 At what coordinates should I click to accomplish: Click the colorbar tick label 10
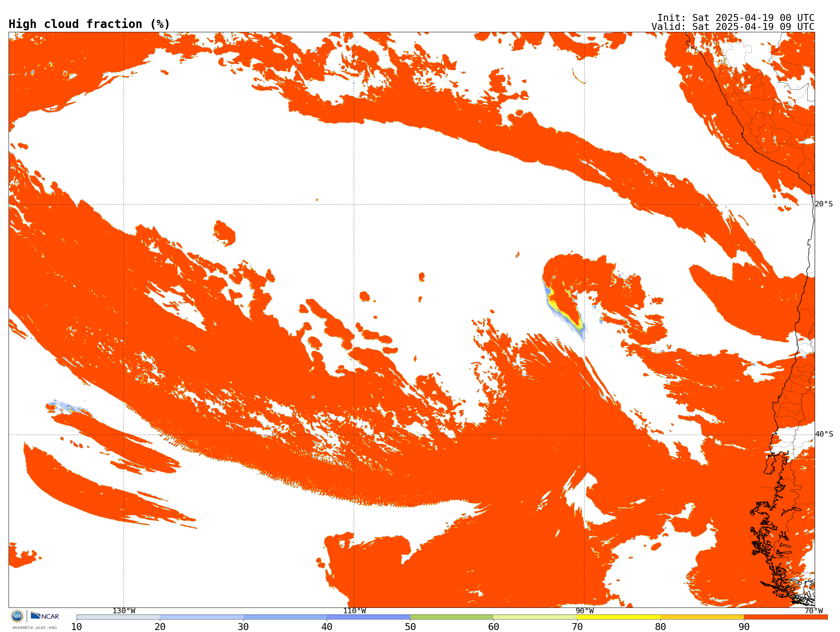point(77,627)
